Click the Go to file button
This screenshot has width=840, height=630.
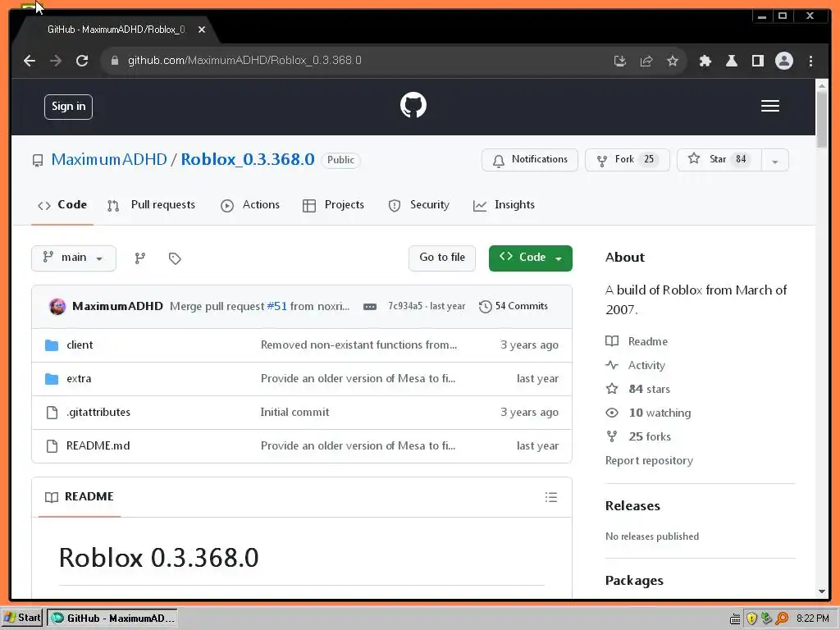(442, 258)
